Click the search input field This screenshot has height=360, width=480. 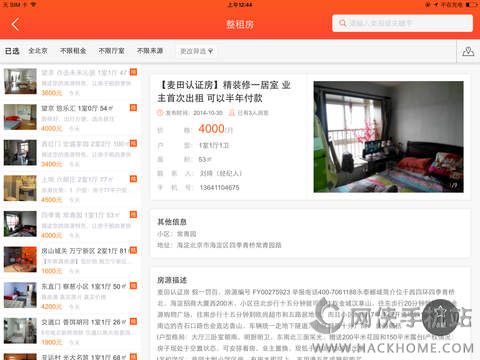coord(402,23)
